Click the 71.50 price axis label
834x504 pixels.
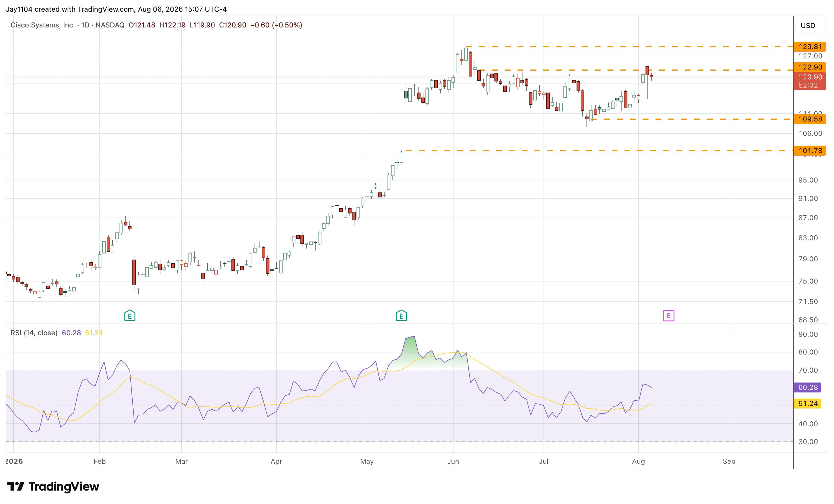pyautogui.click(x=808, y=301)
